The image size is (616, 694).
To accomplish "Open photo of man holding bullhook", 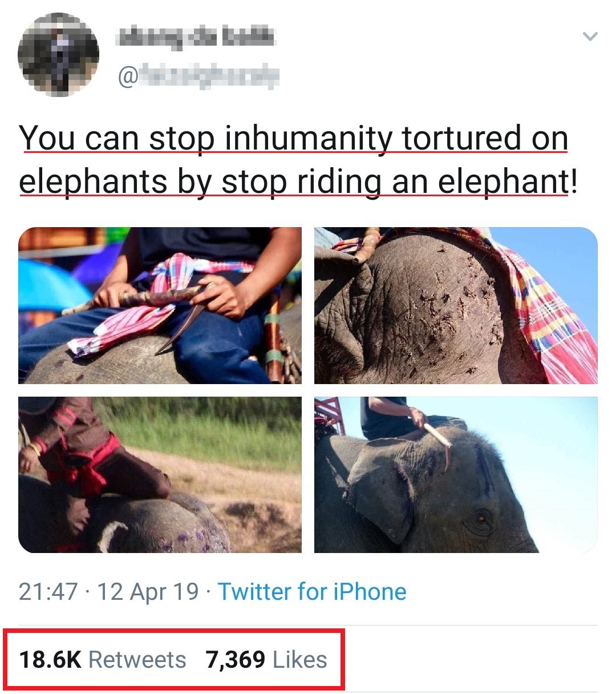I will point(160,305).
